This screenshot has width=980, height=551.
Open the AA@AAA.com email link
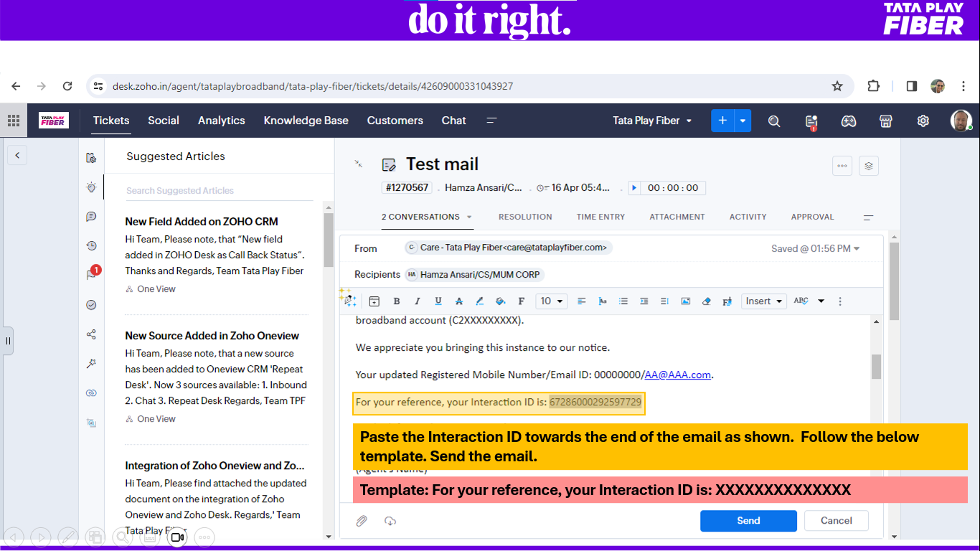[x=678, y=375]
